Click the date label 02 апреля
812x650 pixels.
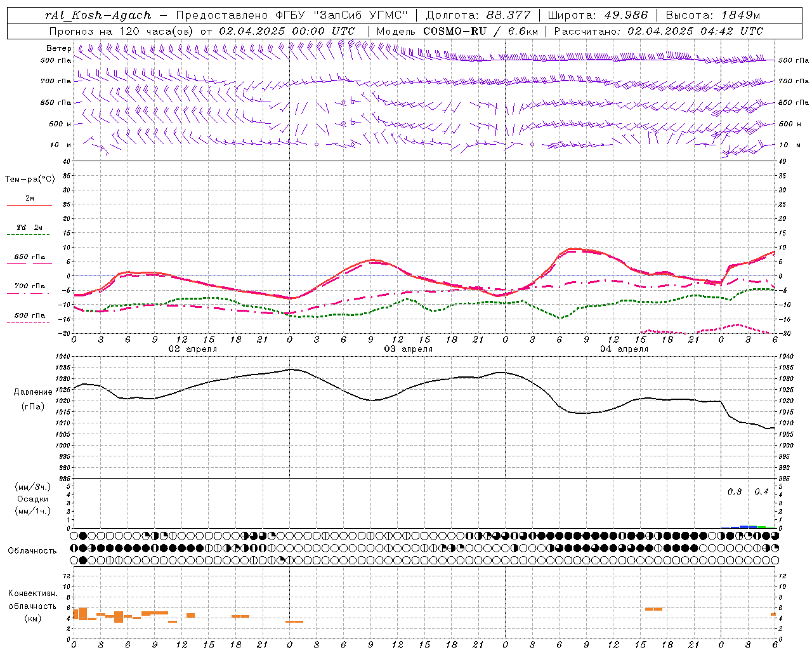click(x=192, y=349)
